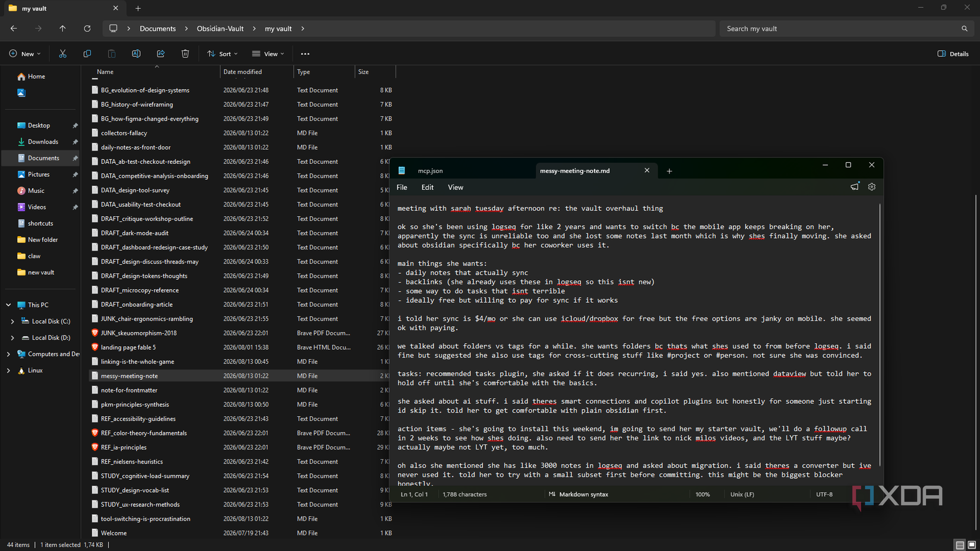Screen dimensions: 980x551
Task: Click the Cut icon in File Explorer toolbar
Action: pyautogui.click(x=62, y=53)
